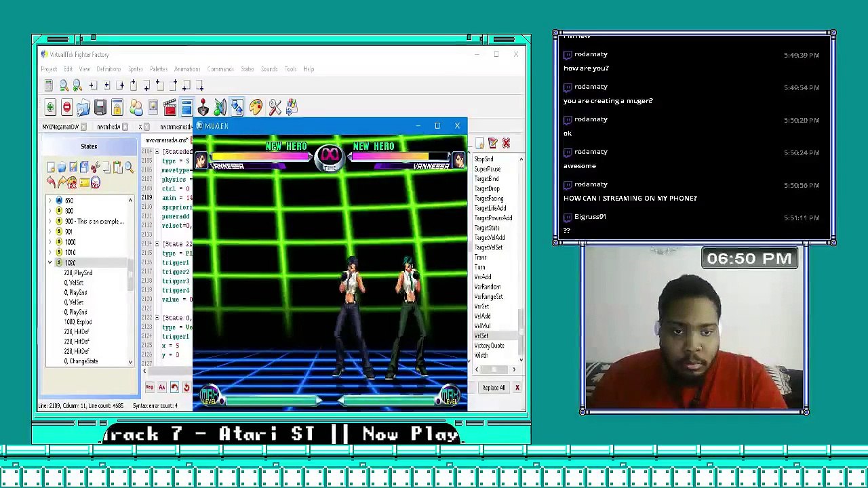This screenshot has width=868, height=488.
Task: Switch to the MVCMegamanDW tab
Action: (x=60, y=127)
